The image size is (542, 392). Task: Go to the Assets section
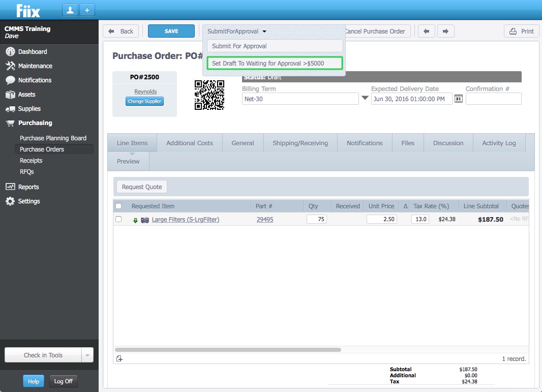point(26,95)
